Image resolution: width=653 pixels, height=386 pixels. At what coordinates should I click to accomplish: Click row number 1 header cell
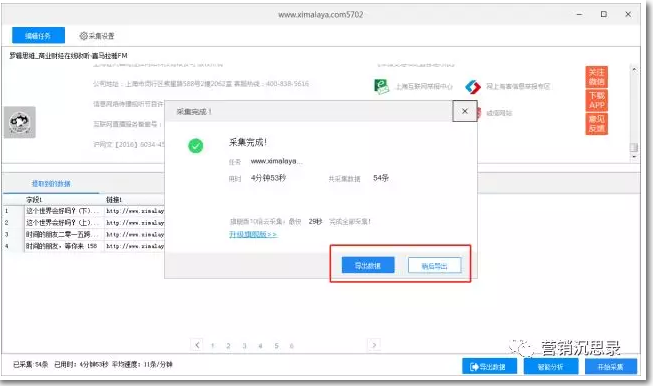pyautogui.click(x=12, y=211)
